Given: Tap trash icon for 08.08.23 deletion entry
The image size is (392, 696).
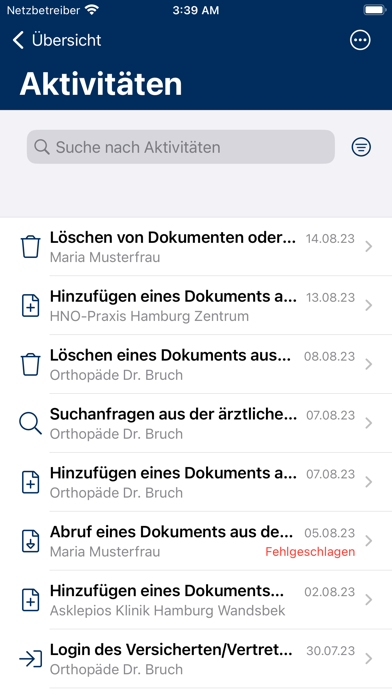Looking at the screenshot, I should coord(31,364).
